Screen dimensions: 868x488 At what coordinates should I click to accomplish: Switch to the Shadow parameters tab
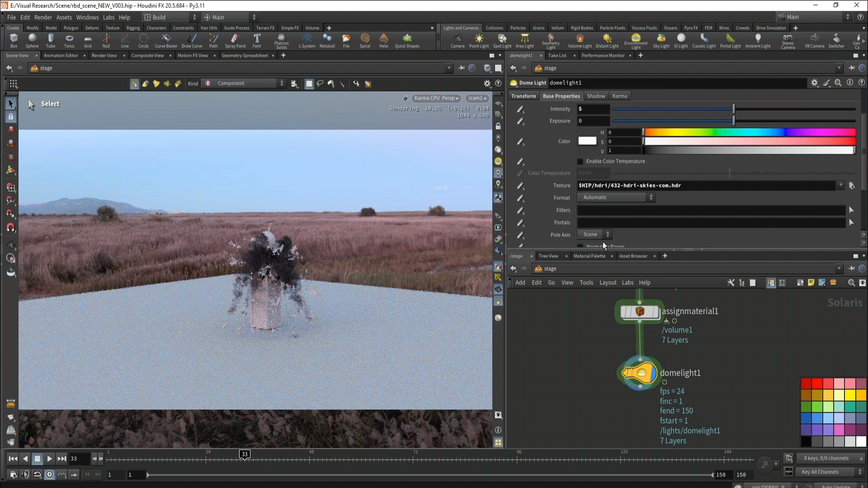click(x=596, y=96)
